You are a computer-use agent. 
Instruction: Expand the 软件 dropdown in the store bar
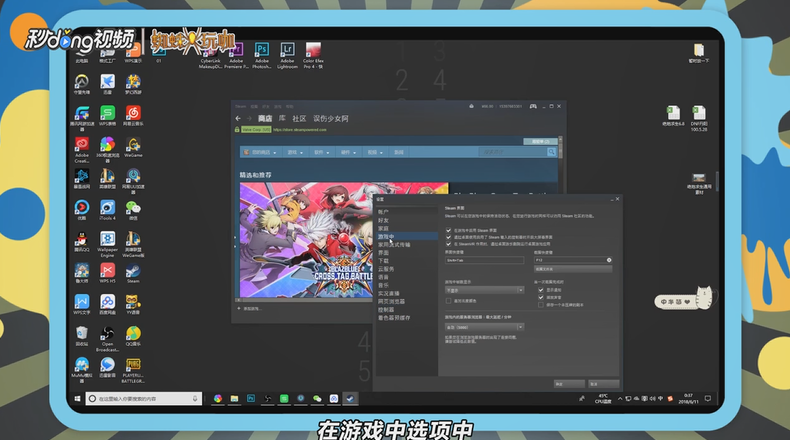coord(321,152)
